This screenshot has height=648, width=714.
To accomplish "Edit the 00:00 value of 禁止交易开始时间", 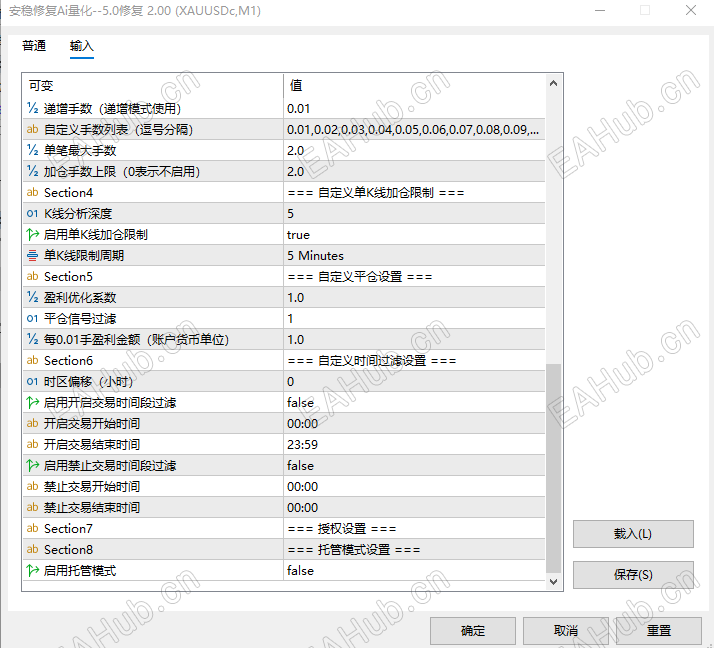I will (414, 486).
